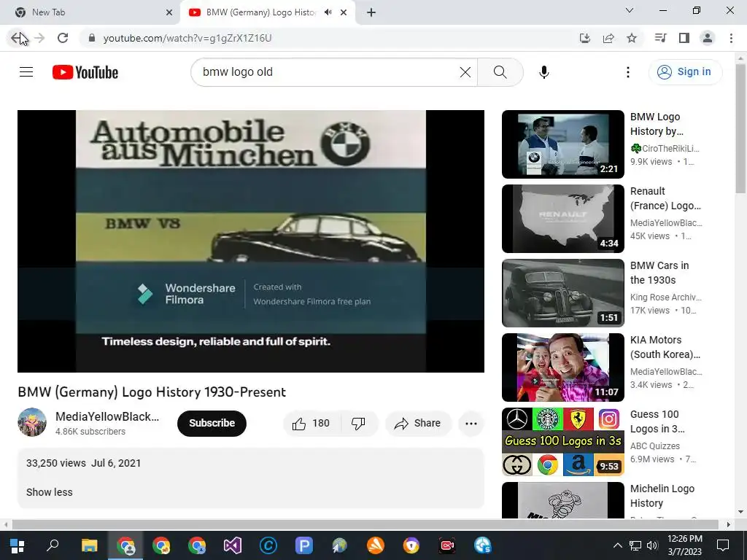Screen dimensions: 747x560
Task: Click the horizontal scrollbar at bottom
Action: point(365,525)
